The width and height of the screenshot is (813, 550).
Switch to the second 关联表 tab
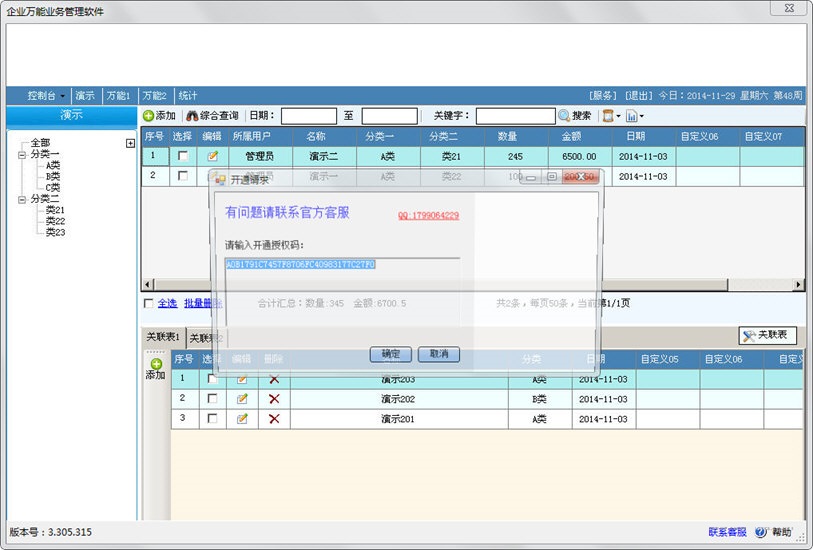pos(206,338)
